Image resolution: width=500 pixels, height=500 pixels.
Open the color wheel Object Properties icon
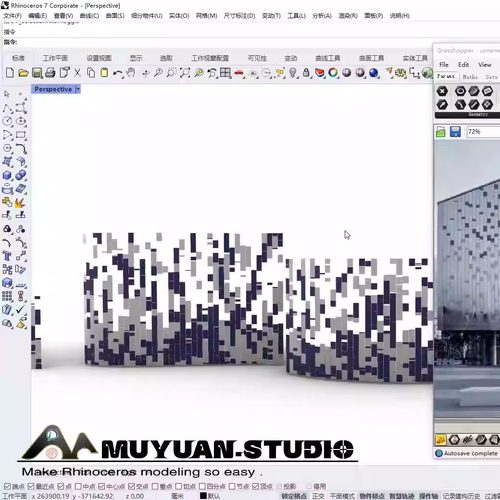pos(333,73)
